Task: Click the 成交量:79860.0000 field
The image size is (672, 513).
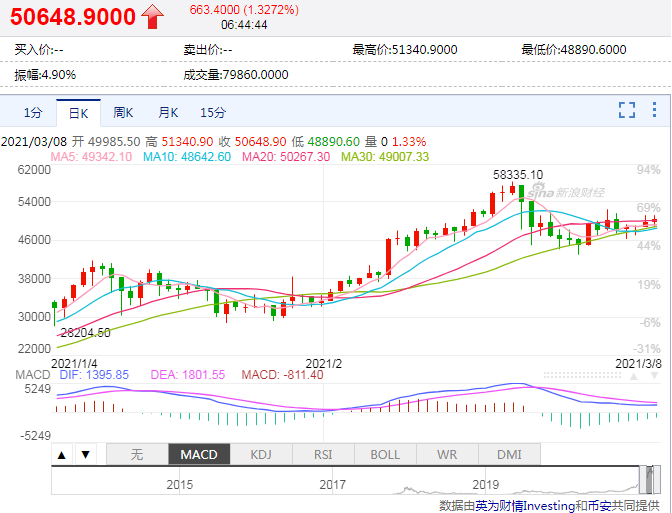Action: click(236, 75)
